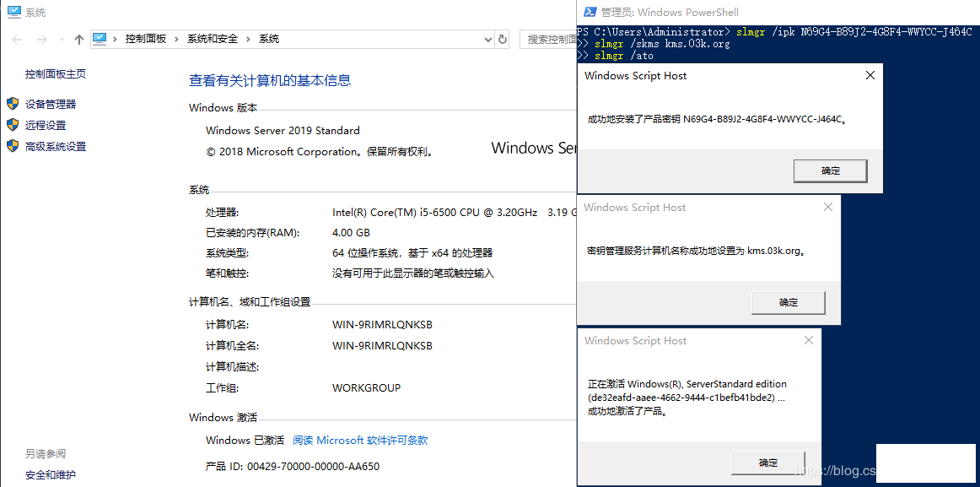980x487 pixels.
Task: Go up one level arrow
Action: [78, 40]
